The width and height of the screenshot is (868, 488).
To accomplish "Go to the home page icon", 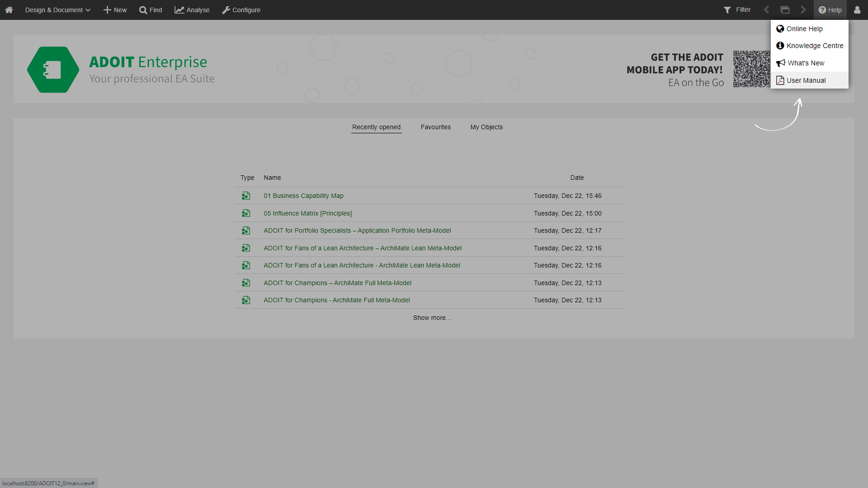I will tap(9, 10).
